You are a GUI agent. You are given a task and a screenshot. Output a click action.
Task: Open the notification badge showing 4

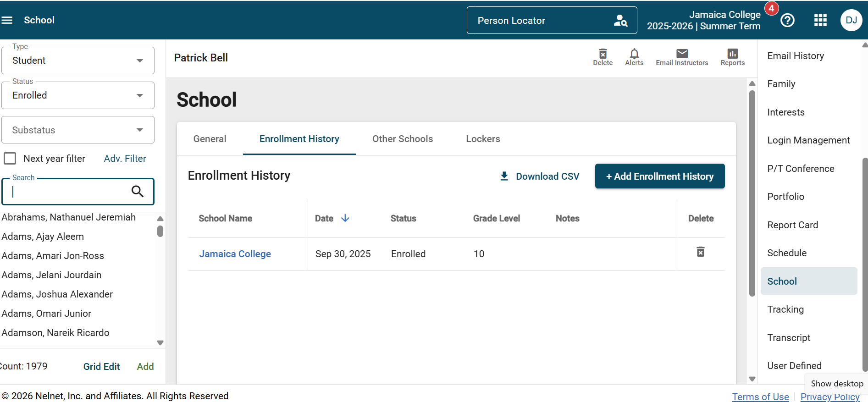coord(771,8)
